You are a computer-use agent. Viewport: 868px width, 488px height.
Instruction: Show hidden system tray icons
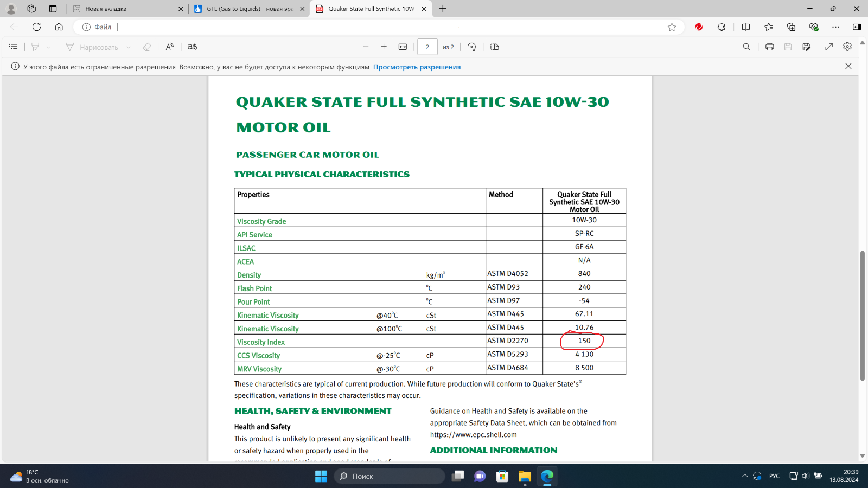[744, 476]
